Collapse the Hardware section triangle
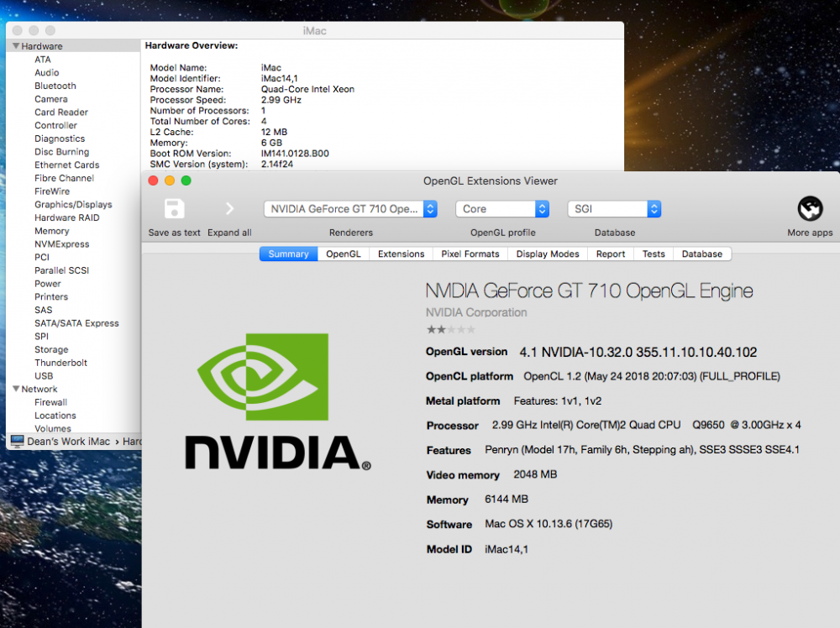Screen dimensions: 840x628 point(16,46)
